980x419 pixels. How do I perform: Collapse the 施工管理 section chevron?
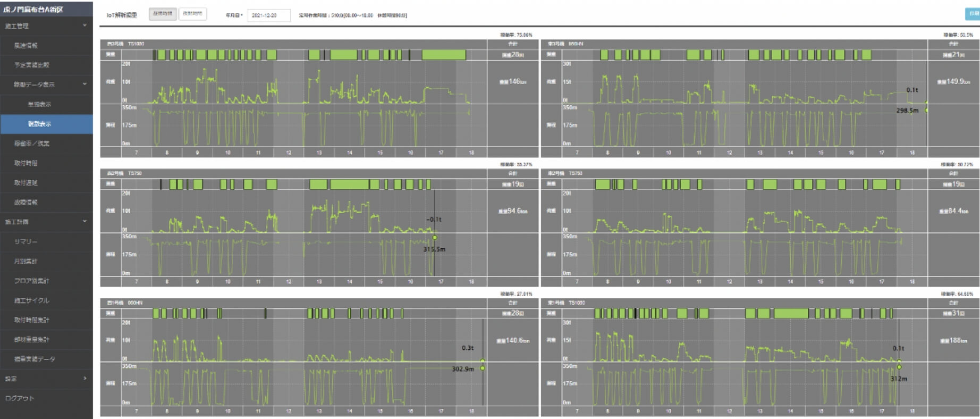pyautogui.click(x=85, y=26)
